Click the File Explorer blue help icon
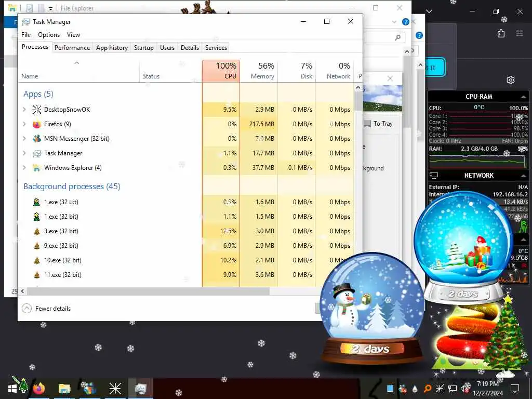This screenshot has height=399, width=532. click(405, 22)
